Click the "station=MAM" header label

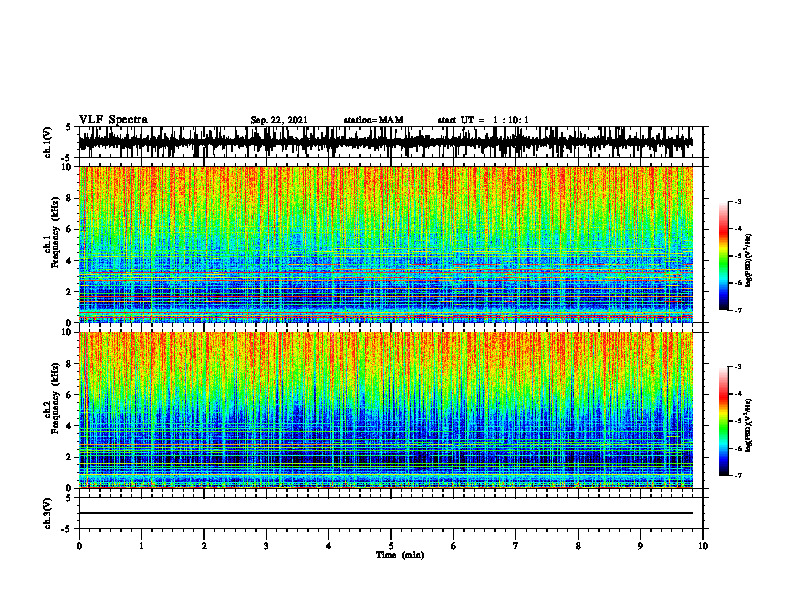[x=374, y=120]
